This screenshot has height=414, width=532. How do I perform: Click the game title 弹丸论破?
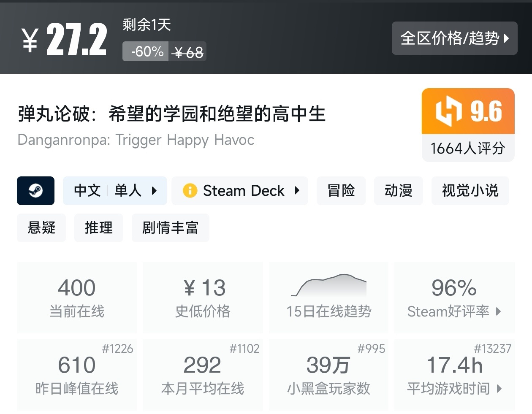pyautogui.click(x=171, y=114)
